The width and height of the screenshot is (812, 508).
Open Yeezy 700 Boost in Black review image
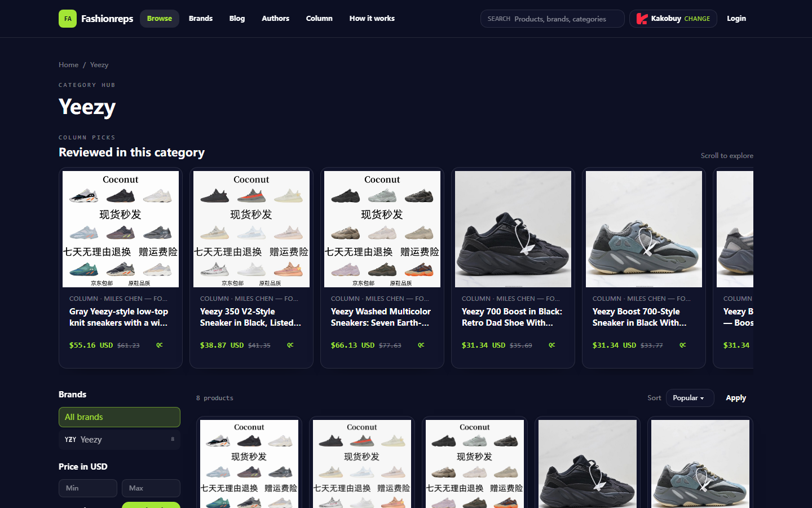(513, 229)
